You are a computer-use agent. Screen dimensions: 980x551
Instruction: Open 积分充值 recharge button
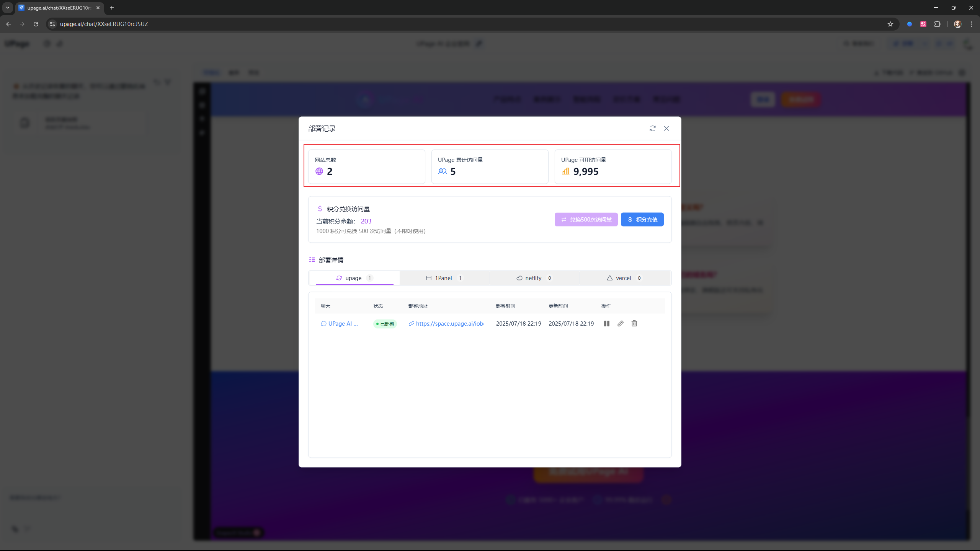(x=642, y=220)
